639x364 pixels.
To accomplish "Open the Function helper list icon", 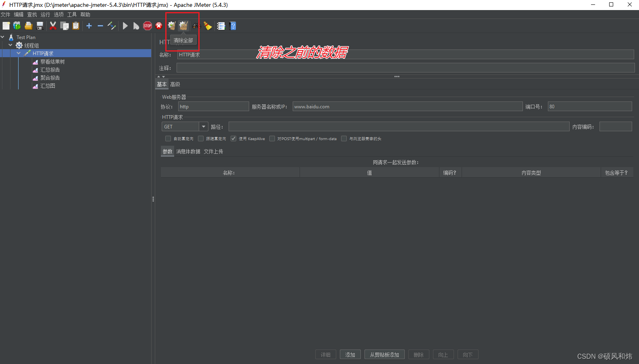I will tap(221, 26).
